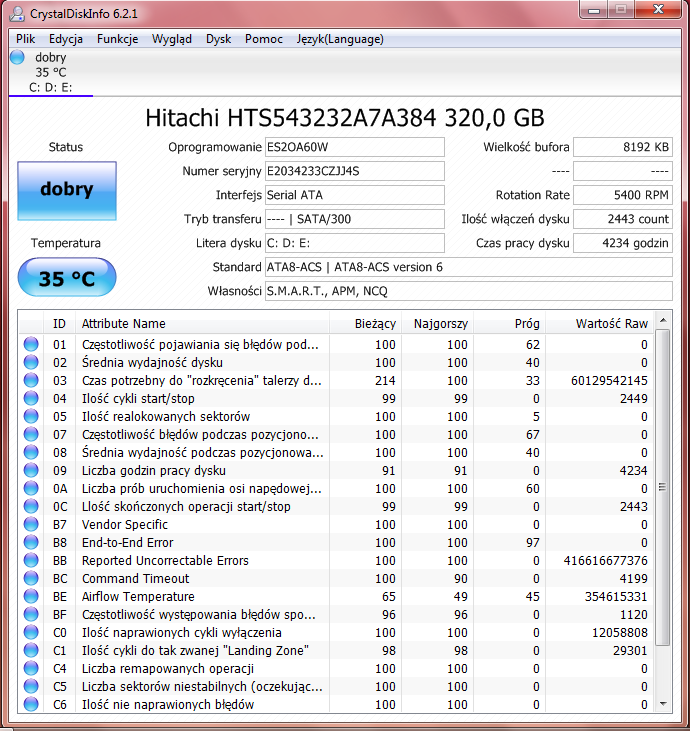Click status orb for Command Timeout
Screen dimensions: 690x731
(x=31, y=579)
